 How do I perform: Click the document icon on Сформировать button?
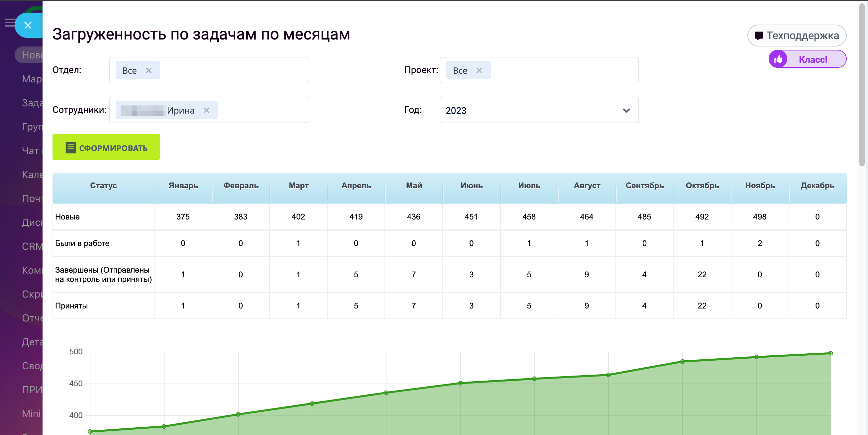pyautogui.click(x=70, y=147)
